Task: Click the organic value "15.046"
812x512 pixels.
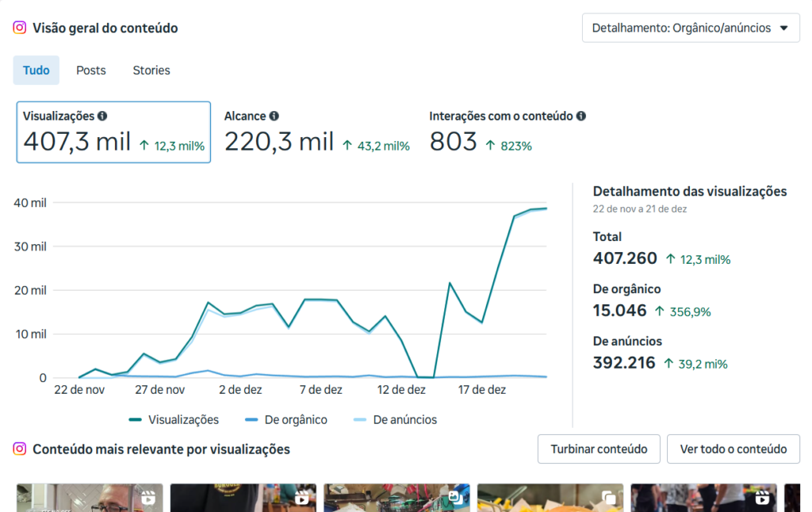Action: (x=620, y=311)
